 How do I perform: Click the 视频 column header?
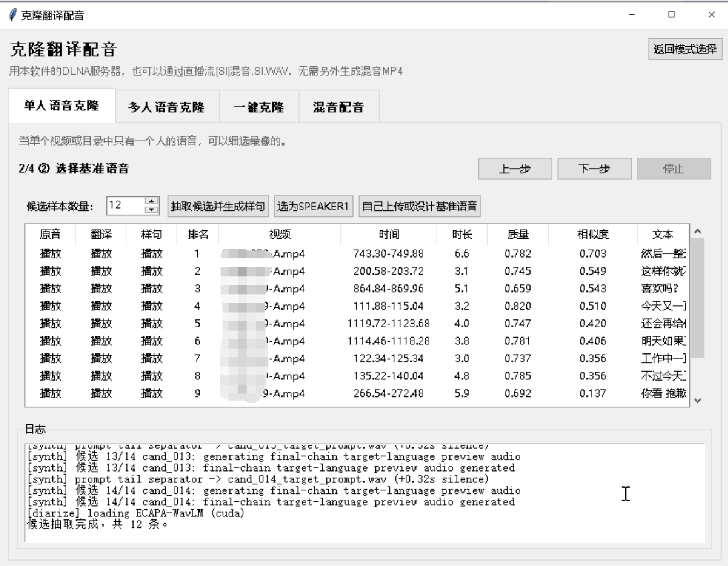click(x=279, y=234)
